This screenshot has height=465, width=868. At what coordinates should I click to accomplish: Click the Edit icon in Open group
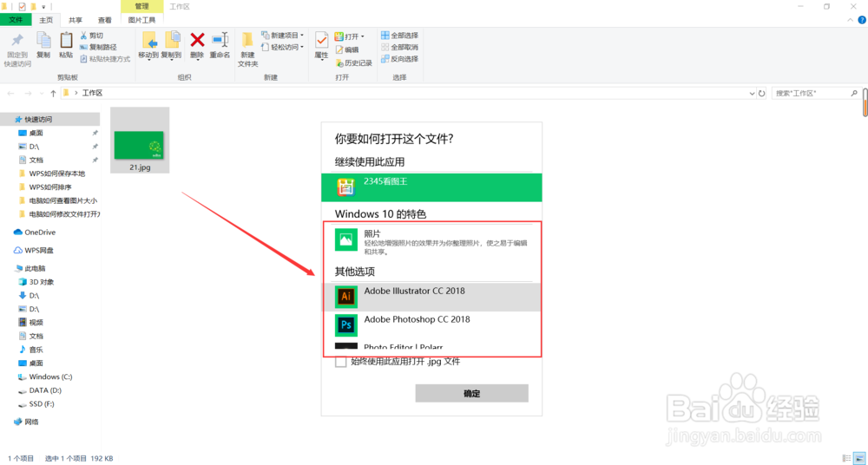[339, 49]
